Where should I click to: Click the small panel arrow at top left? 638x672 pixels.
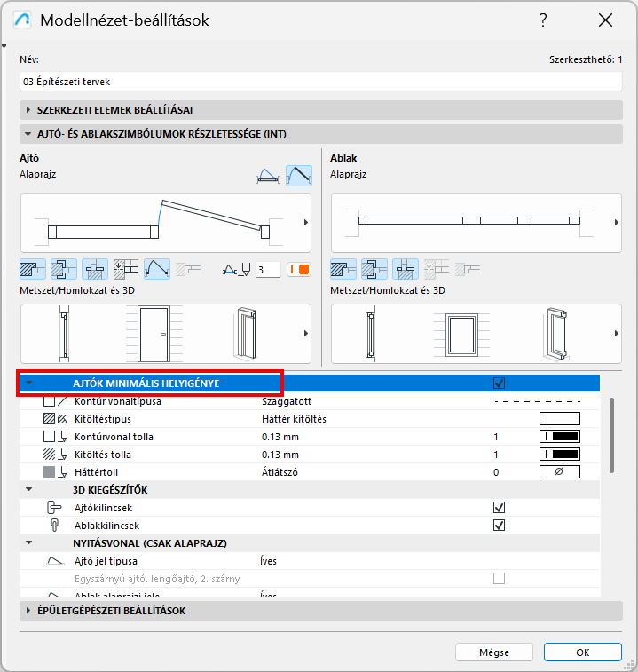click(x=4, y=46)
